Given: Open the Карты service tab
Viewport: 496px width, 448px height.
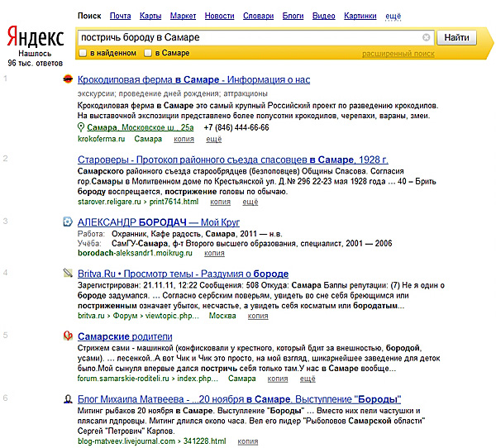Looking at the screenshot, I should (150, 16).
